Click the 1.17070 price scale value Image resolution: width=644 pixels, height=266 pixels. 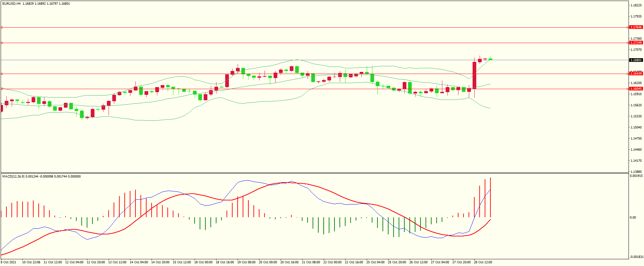point(636,50)
